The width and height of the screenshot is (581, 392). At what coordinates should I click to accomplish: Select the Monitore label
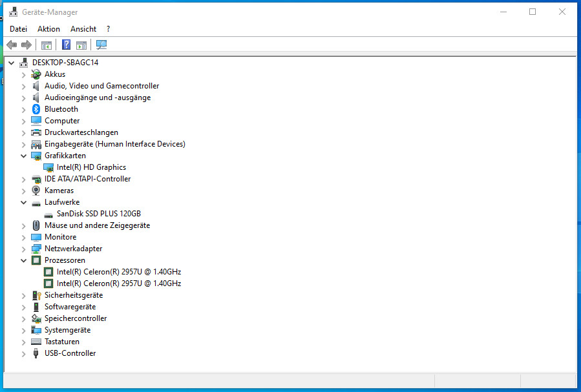click(x=60, y=237)
